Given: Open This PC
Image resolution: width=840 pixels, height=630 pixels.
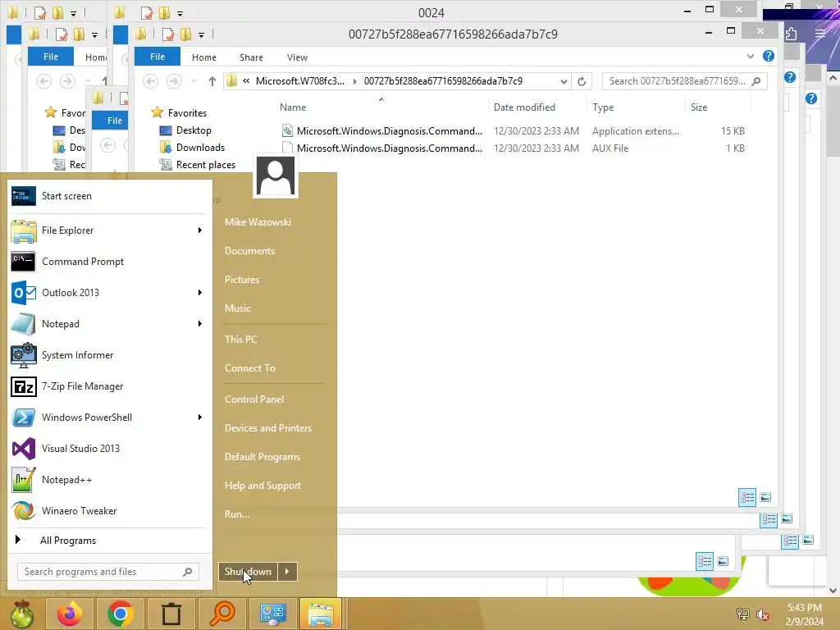Looking at the screenshot, I should point(240,339).
